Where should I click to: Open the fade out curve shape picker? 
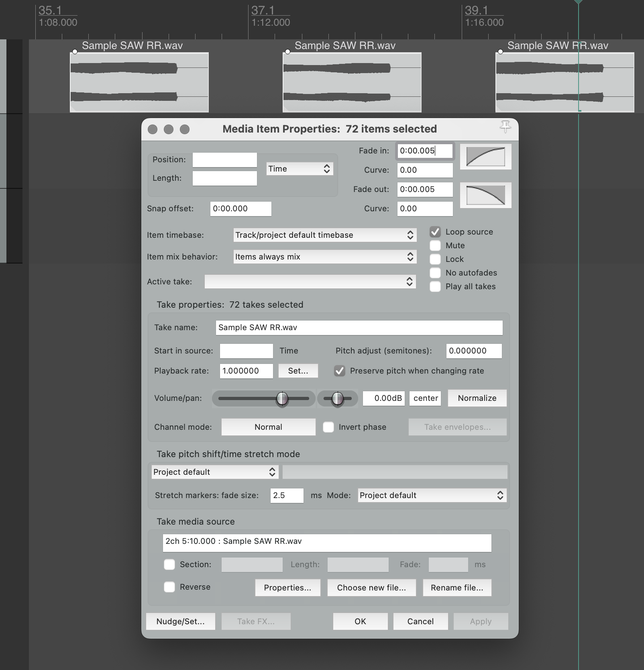(x=485, y=195)
